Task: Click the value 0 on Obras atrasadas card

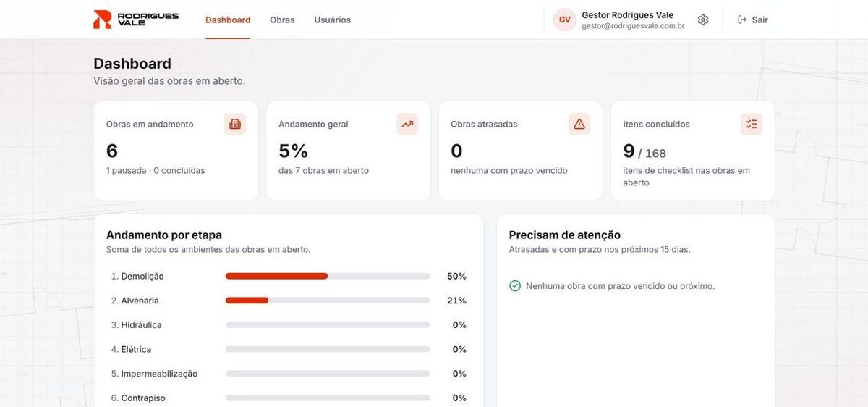Action: pos(456,151)
